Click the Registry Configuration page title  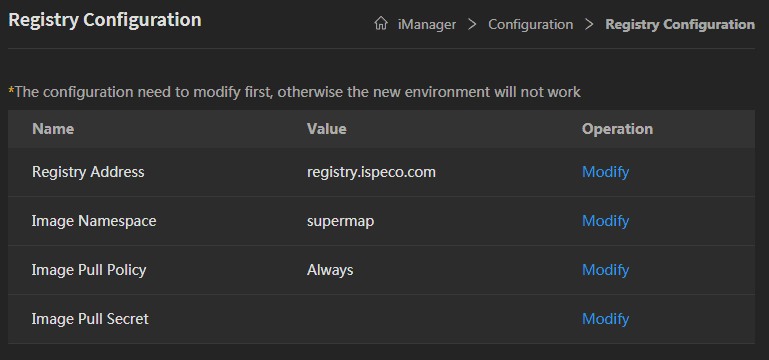(x=105, y=21)
